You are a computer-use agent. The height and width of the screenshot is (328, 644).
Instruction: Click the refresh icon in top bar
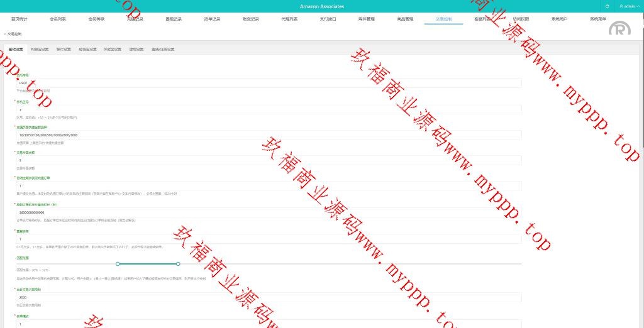coord(607,6)
